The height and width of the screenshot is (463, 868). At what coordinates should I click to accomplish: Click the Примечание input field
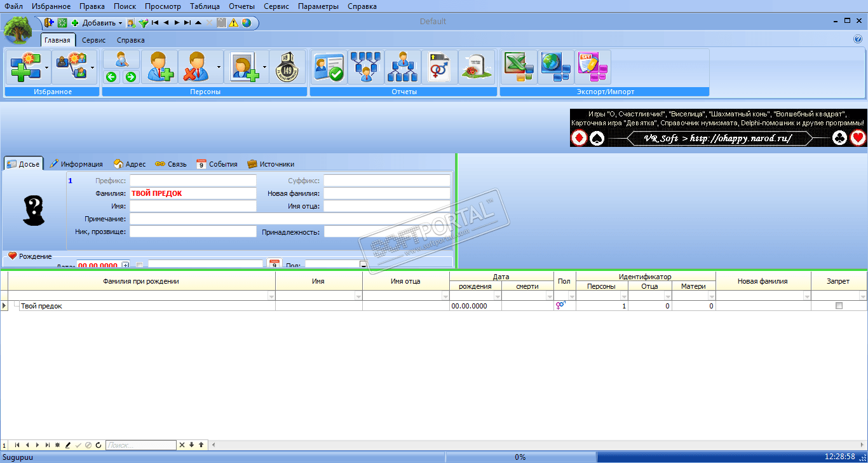[x=290, y=219]
